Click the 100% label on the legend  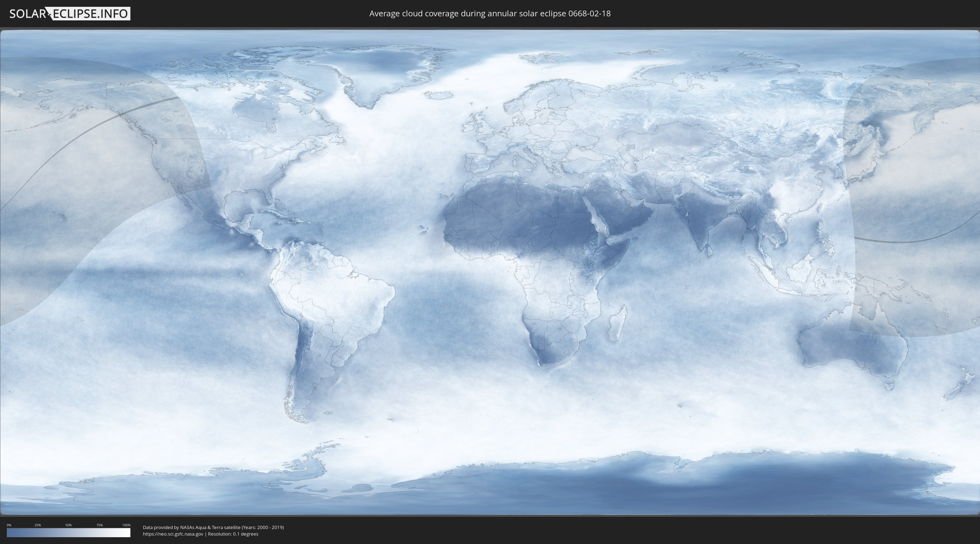[x=126, y=525]
